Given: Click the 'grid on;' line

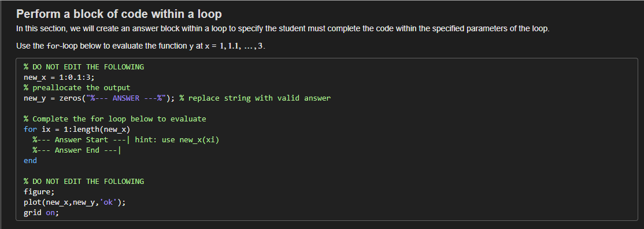Looking at the screenshot, I should tap(41, 213).
